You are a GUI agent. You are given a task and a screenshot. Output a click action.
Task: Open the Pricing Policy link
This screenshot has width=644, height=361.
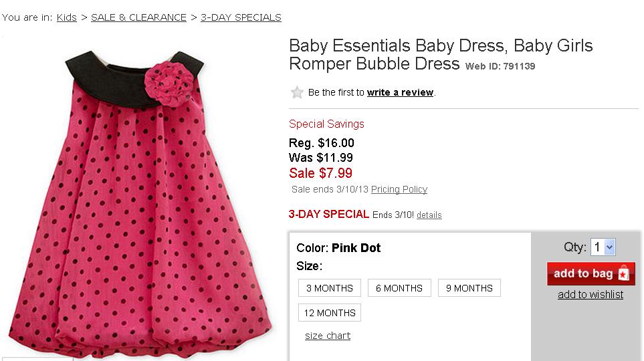coord(399,189)
